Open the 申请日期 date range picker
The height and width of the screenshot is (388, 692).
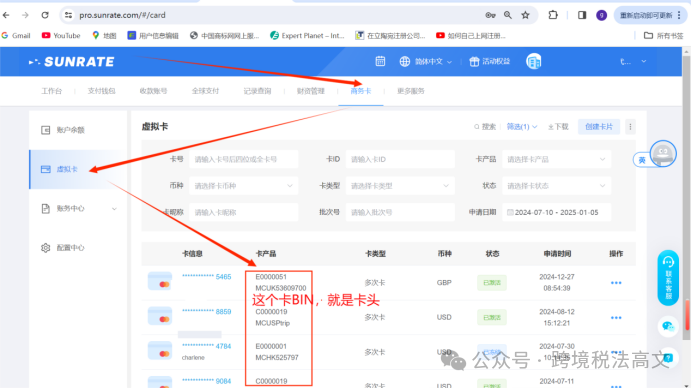[x=557, y=212]
